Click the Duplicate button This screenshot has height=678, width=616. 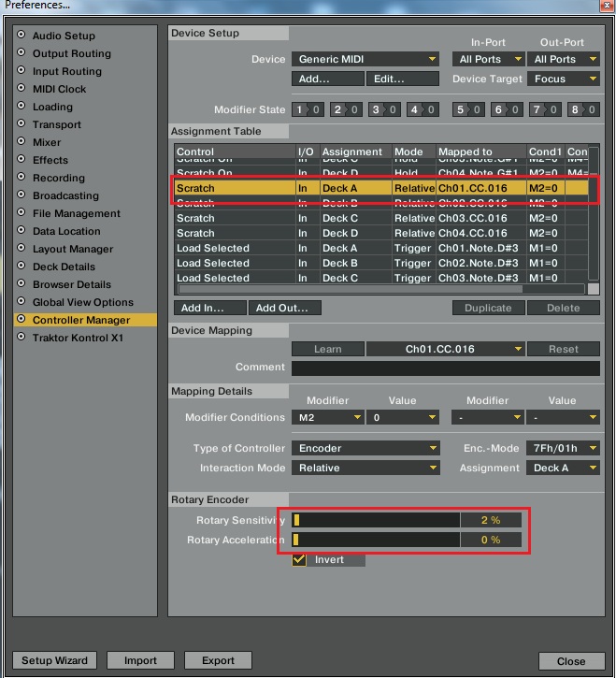[489, 308]
